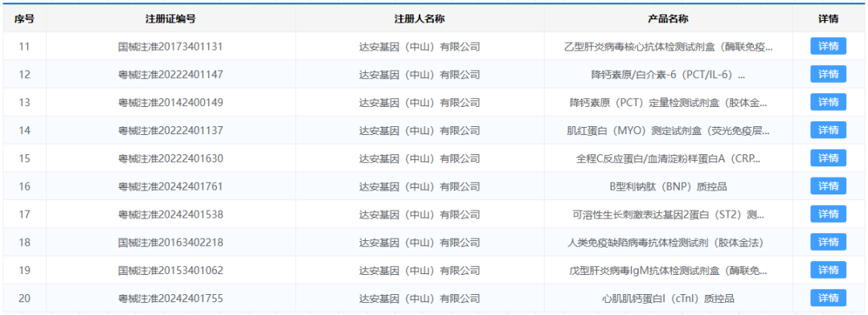Click the 产品名称 column header
This screenshot has width=868, height=315.
point(668,18)
